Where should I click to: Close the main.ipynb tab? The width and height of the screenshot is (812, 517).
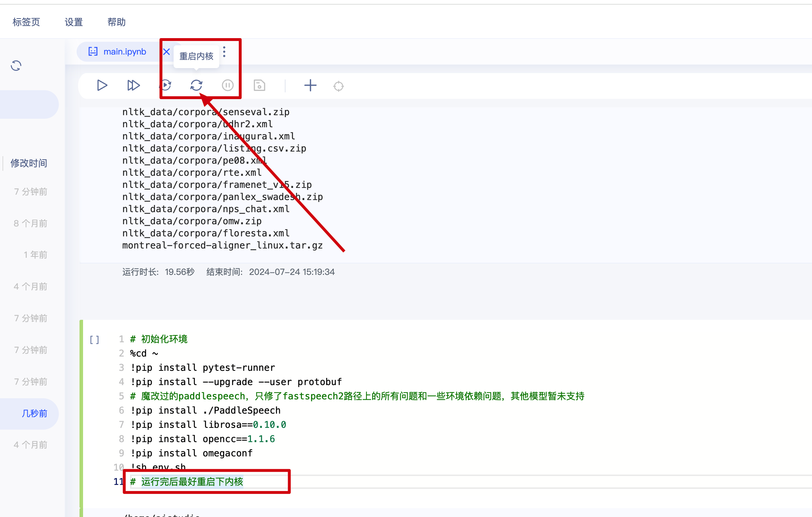coord(166,52)
